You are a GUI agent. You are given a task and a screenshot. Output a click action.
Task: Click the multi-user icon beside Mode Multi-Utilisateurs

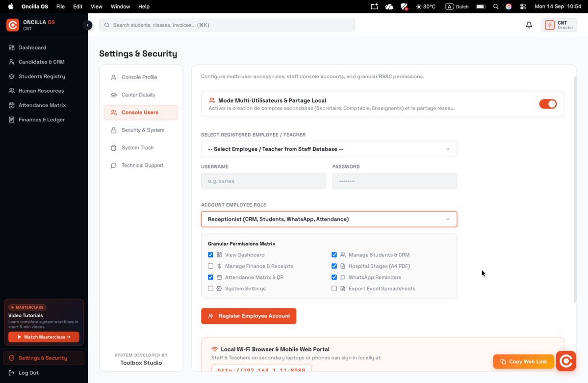(212, 100)
